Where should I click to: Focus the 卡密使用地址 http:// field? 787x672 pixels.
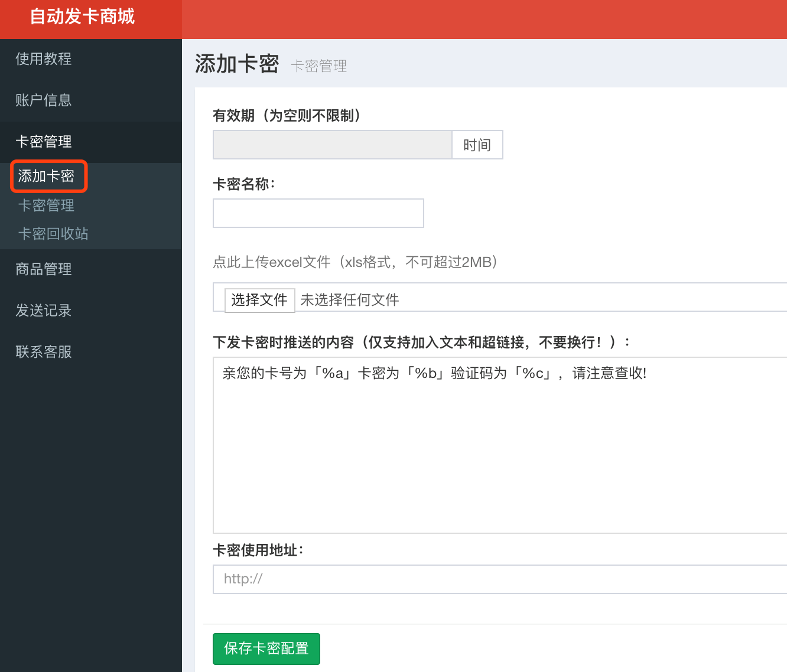tap(499, 579)
